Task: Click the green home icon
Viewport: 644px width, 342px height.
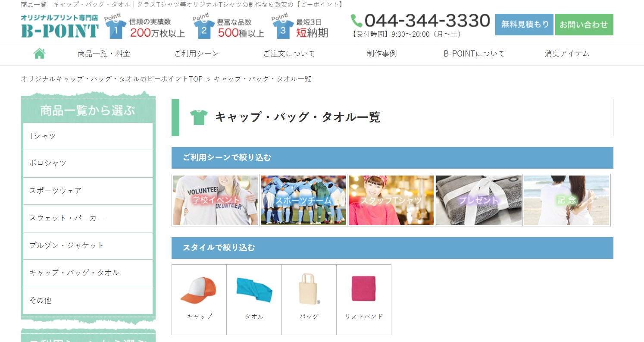Action: pos(39,54)
